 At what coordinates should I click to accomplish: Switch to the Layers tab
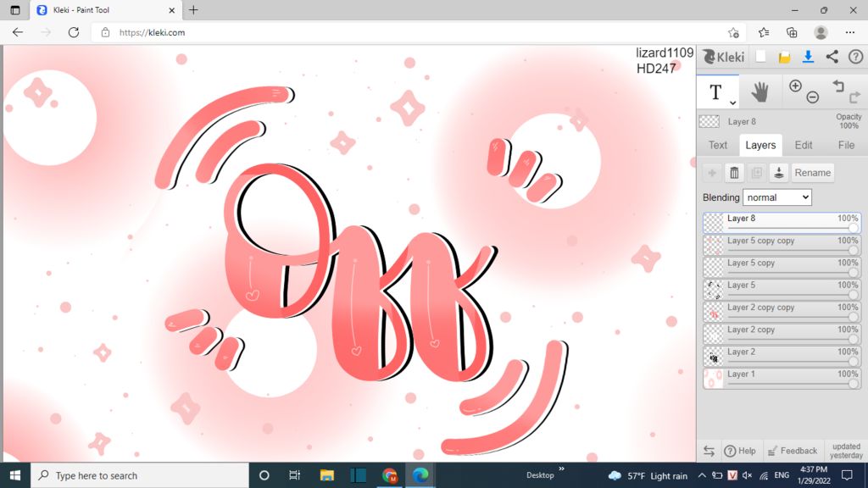[x=760, y=145]
